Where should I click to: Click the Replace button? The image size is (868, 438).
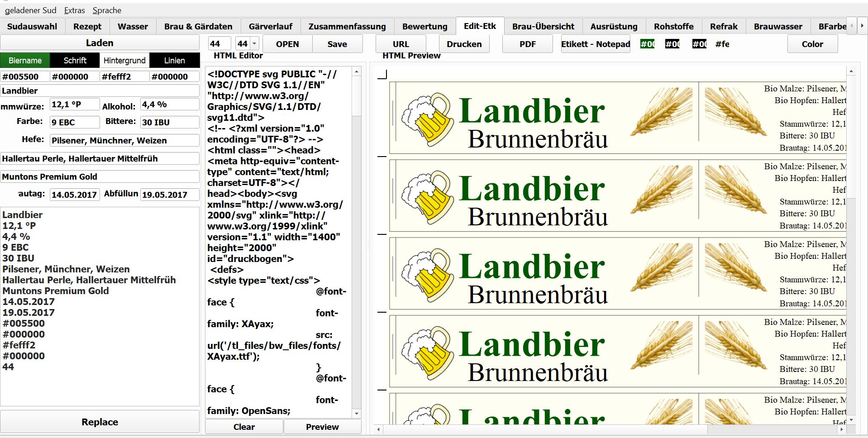click(100, 422)
